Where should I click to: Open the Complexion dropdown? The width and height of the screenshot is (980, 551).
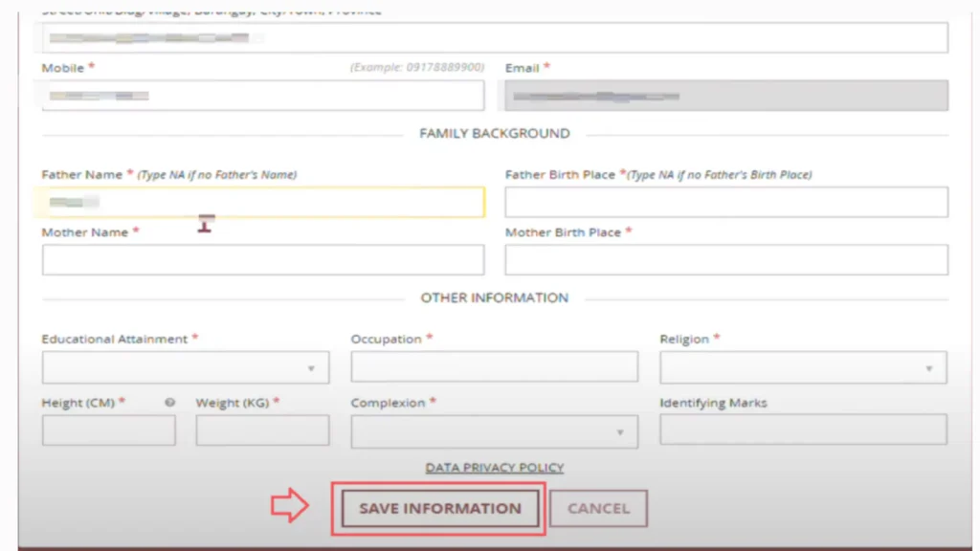click(x=494, y=431)
